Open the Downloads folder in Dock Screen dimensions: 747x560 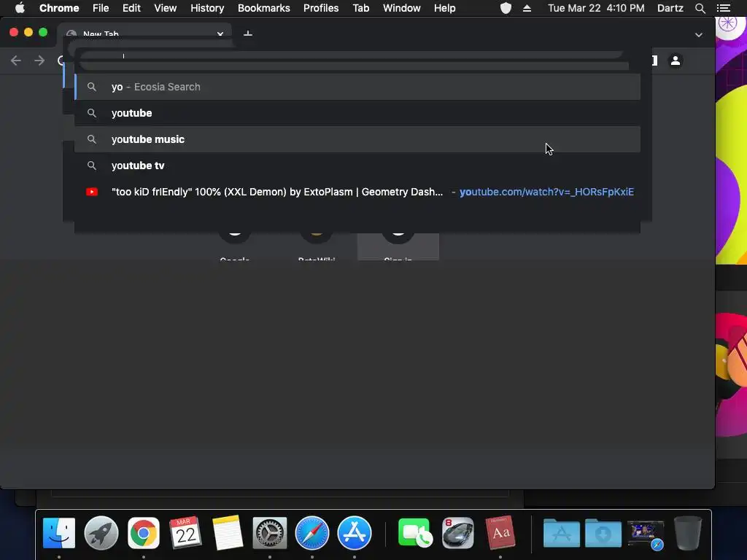pos(603,533)
